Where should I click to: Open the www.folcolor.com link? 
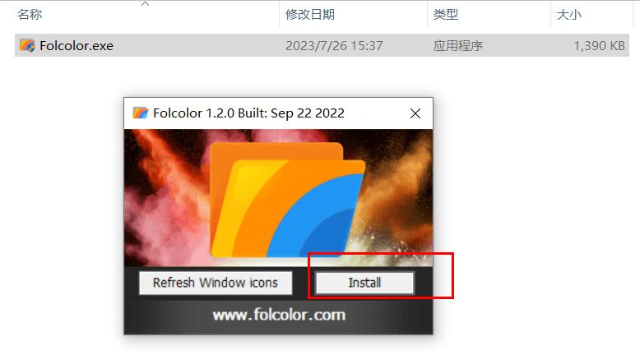pos(279,315)
